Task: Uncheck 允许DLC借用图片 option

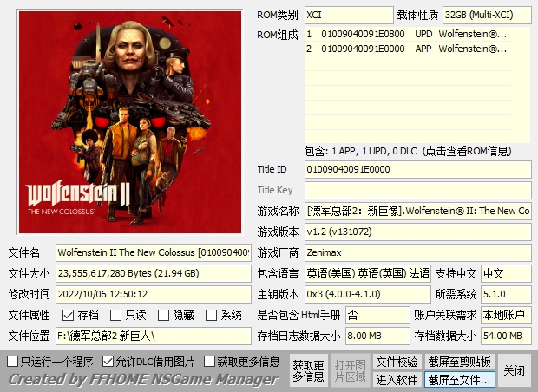Action: 108,361
